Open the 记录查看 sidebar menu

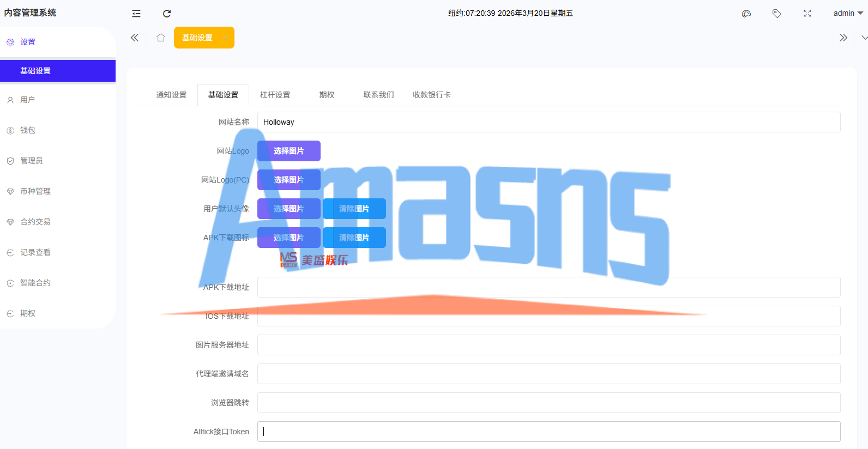[x=58, y=252]
